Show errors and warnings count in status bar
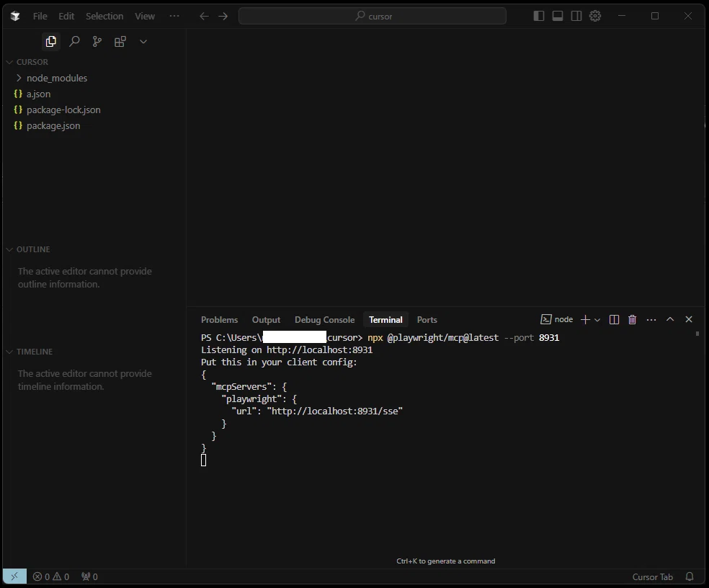Screen dimensions: 709x588 point(51,576)
